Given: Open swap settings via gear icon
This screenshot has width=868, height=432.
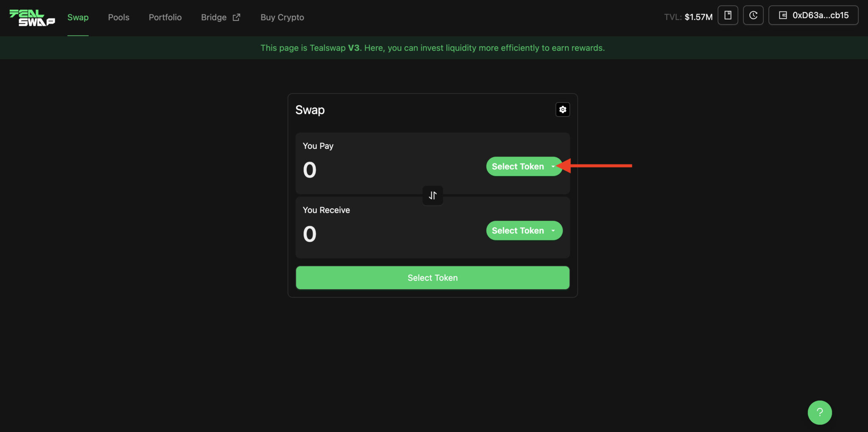Looking at the screenshot, I should [562, 109].
